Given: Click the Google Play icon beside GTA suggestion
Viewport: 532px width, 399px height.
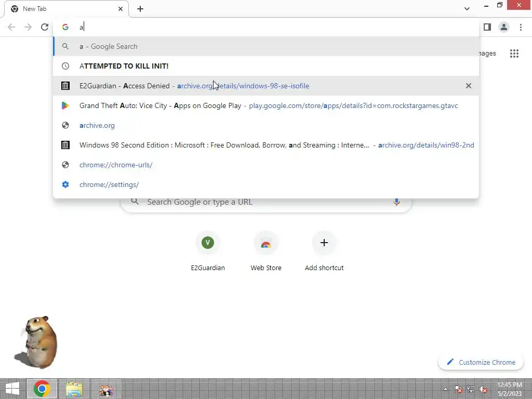Looking at the screenshot, I should [x=65, y=105].
